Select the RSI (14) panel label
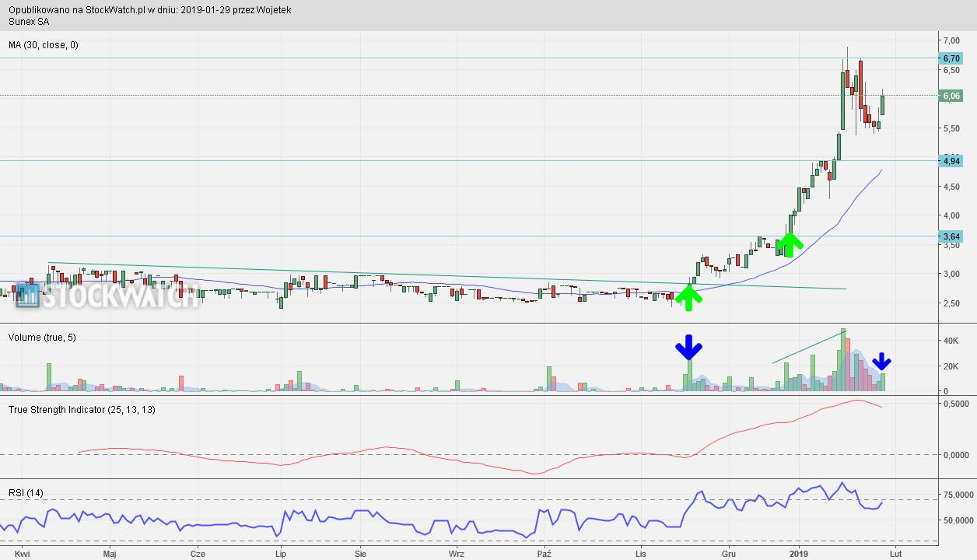The height and width of the screenshot is (560, 977). tap(26, 492)
